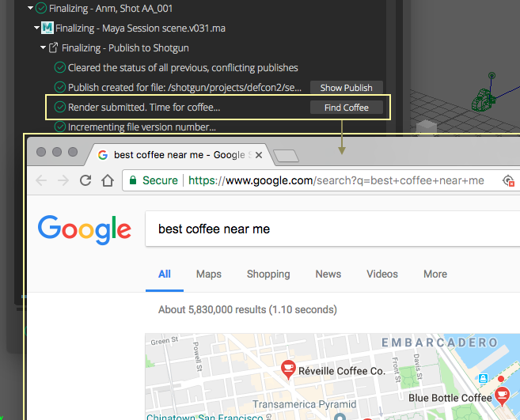Click the blue transit station icon on map
This screenshot has width=520, height=420.
(x=483, y=378)
